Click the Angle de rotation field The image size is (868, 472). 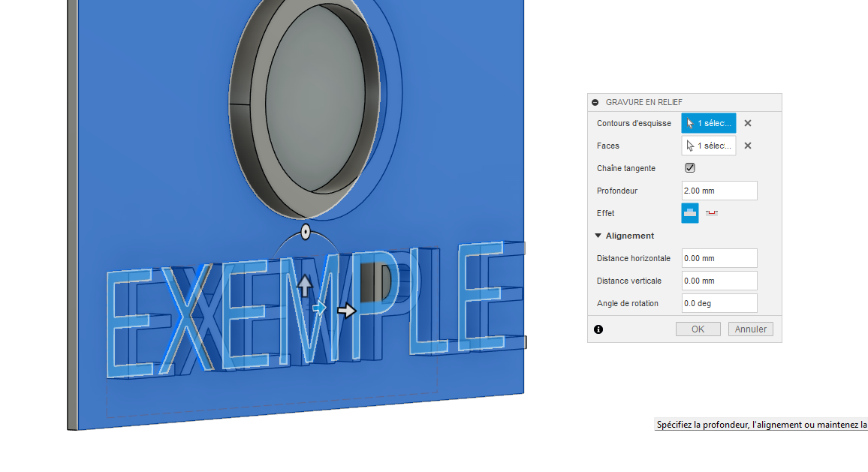pyautogui.click(x=719, y=303)
